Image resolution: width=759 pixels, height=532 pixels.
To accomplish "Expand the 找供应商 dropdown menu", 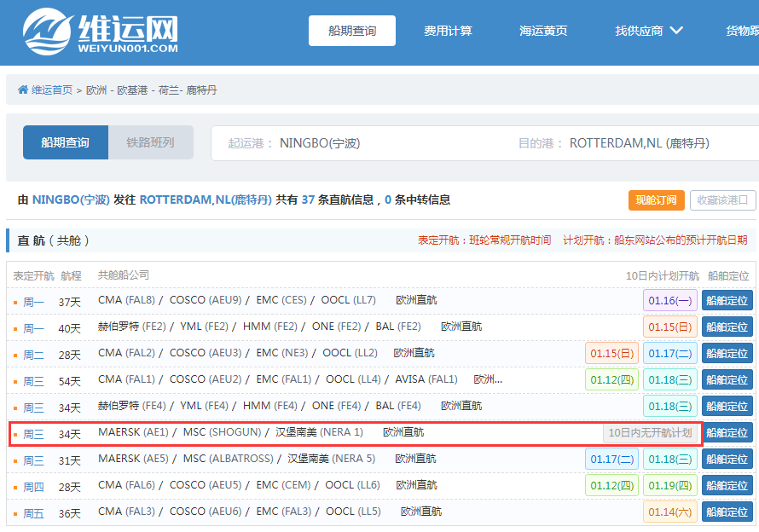I will click(x=647, y=28).
